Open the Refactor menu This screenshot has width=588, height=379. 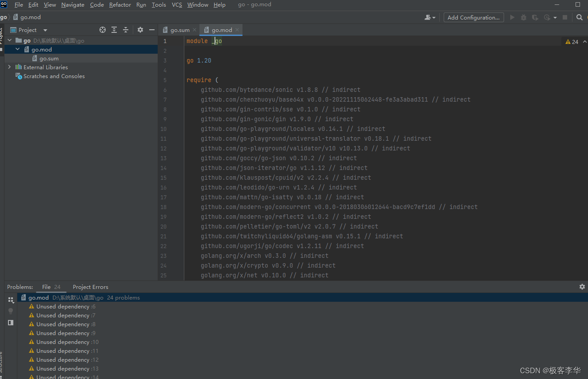click(120, 4)
